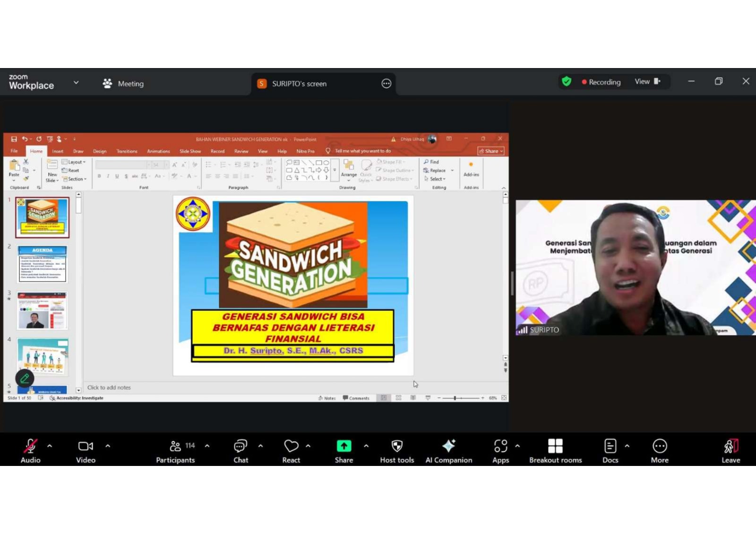Click the green Share screen icon
The image size is (756, 534).
click(344, 446)
